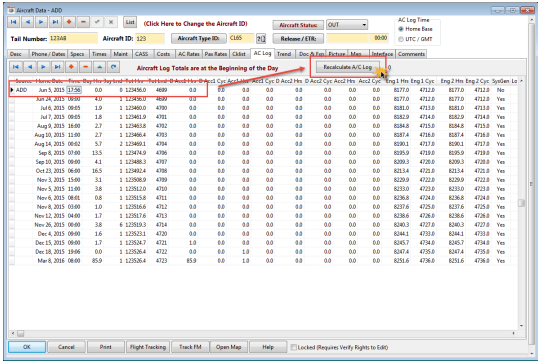Click the AC Log grid vertical scrollbar thumb

click(522, 203)
